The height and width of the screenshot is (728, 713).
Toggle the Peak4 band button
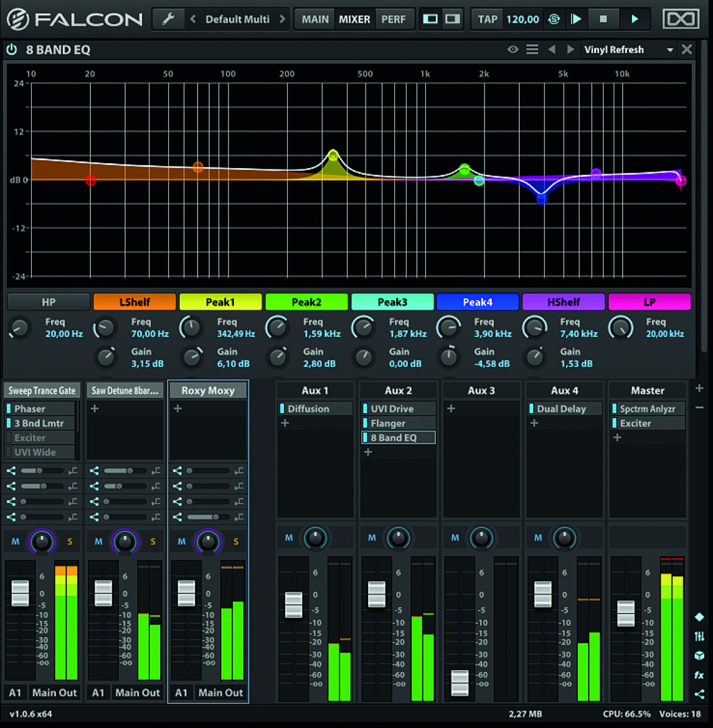click(x=478, y=302)
